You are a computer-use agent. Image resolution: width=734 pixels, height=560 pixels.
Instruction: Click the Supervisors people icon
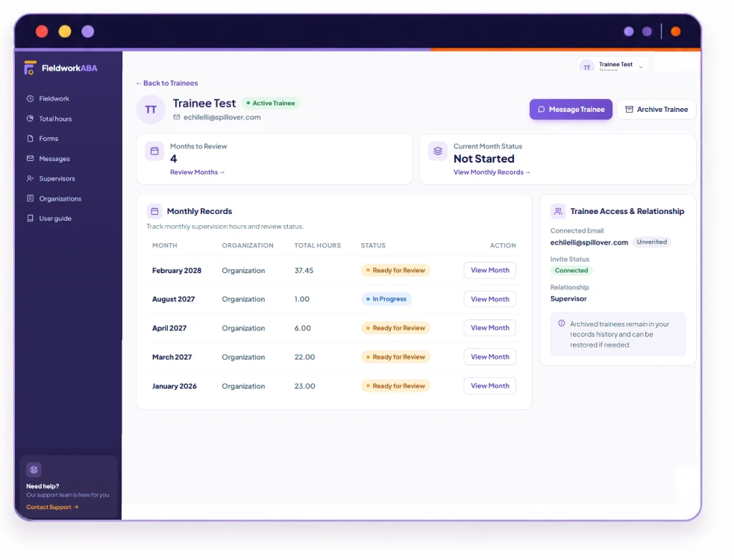[31, 179]
